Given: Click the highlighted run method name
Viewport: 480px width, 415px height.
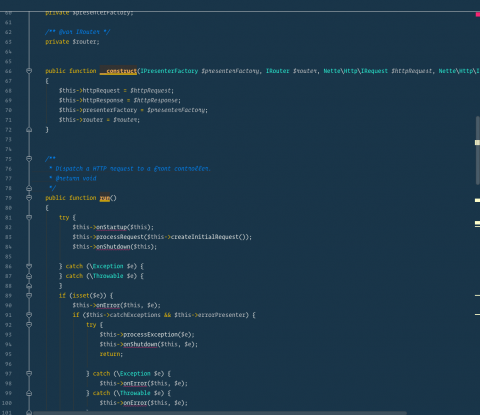Looking at the screenshot, I should [104, 198].
